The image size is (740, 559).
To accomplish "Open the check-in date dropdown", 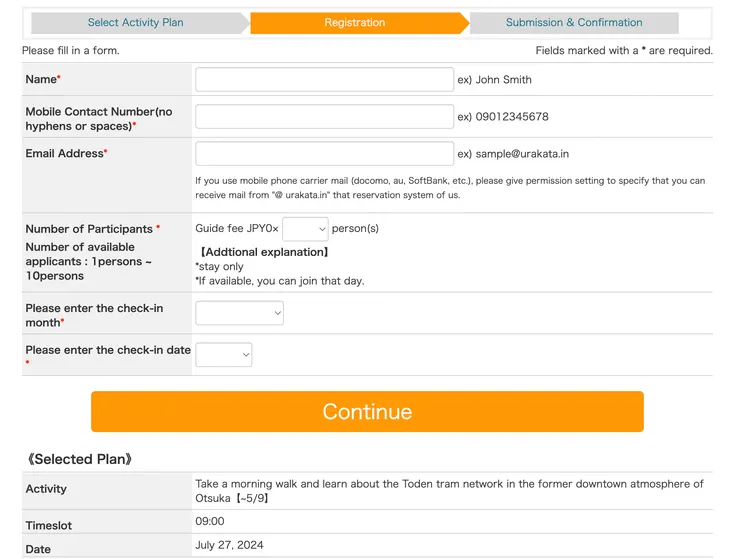I will click(223, 354).
